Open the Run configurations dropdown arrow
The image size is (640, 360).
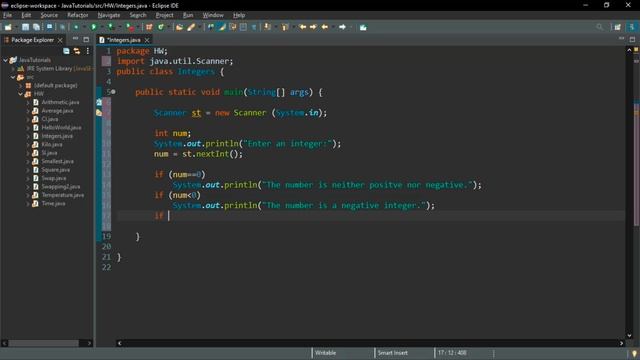[101, 27]
